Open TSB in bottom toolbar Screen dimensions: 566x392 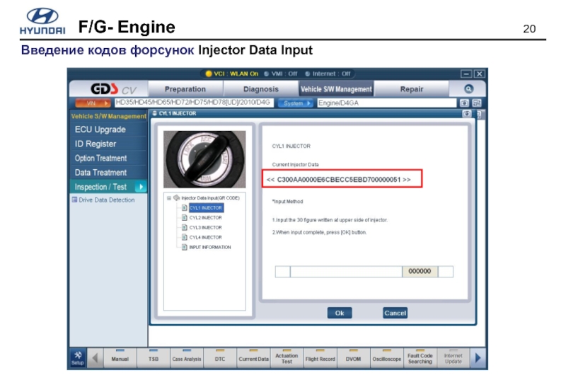tap(154, 358)
